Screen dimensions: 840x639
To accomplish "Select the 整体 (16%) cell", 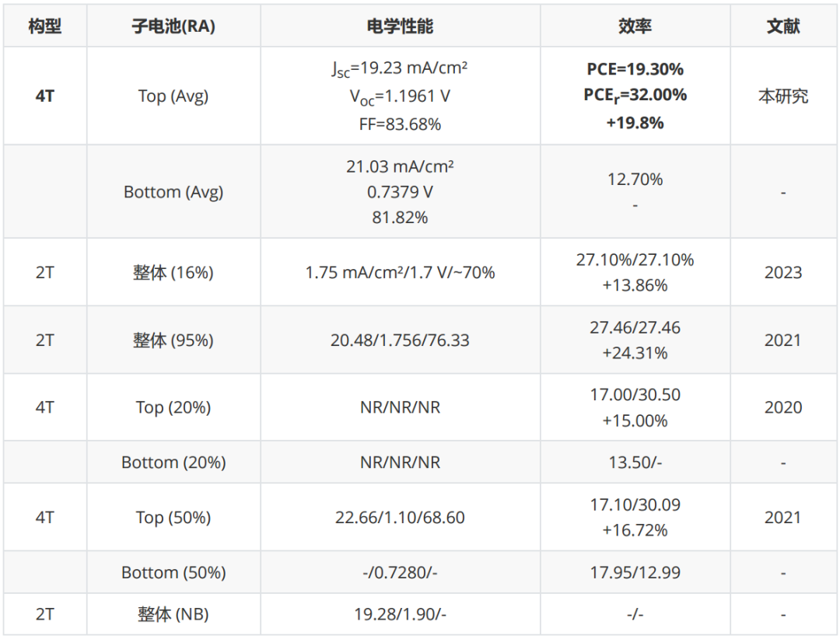I will 173,272.
